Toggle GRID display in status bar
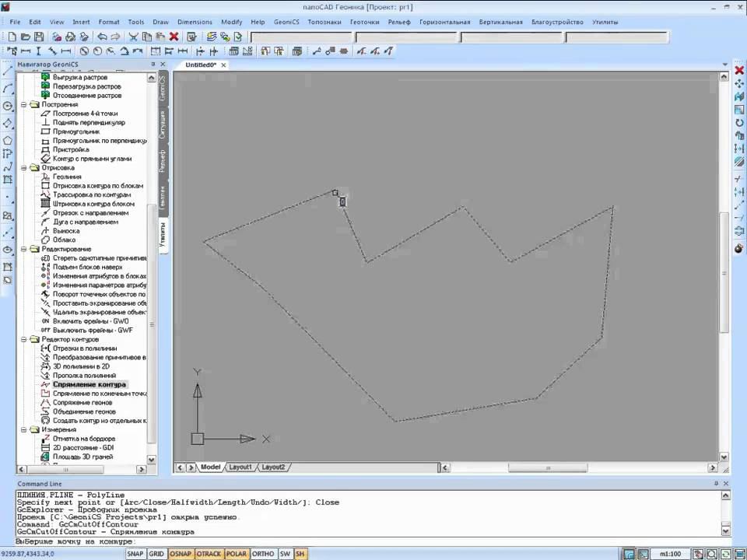 click(x=156, y=554)
